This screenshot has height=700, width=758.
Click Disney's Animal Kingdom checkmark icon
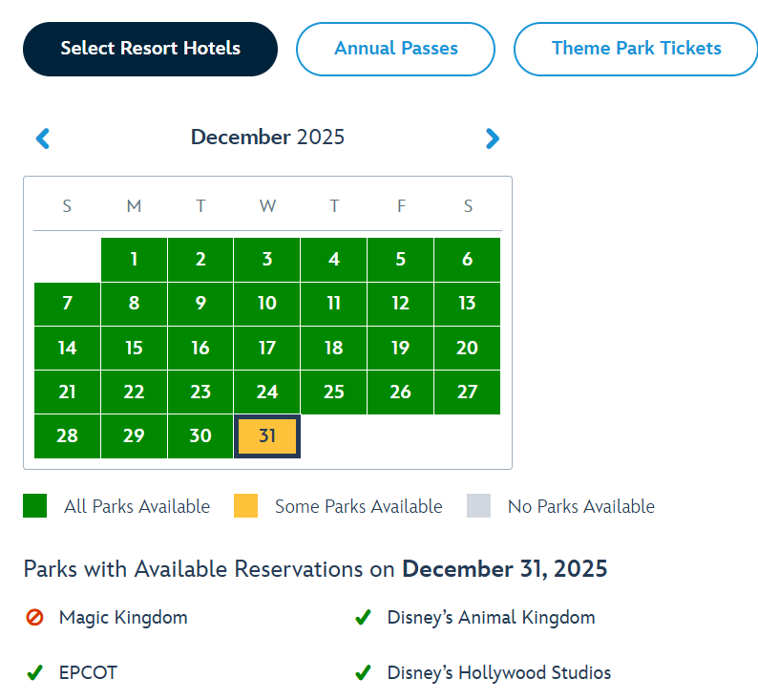click(x=363, y=618)
